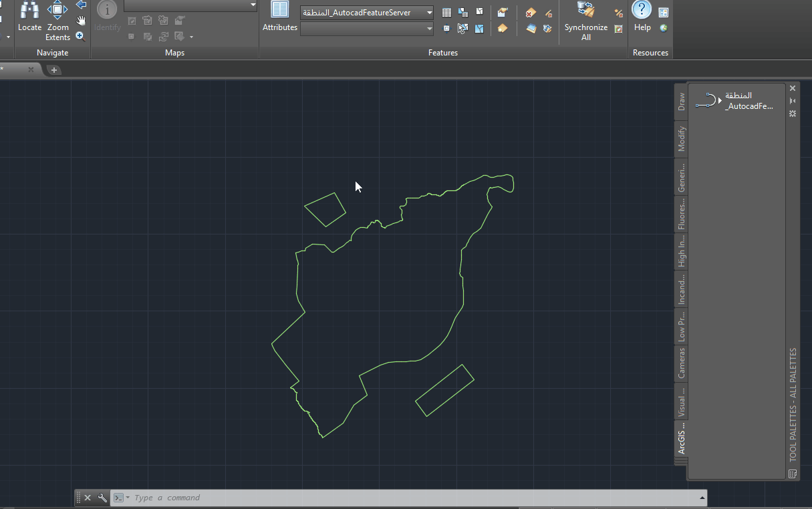
Task: Click the Help question mark icon
Action: [x=642, y=9]
